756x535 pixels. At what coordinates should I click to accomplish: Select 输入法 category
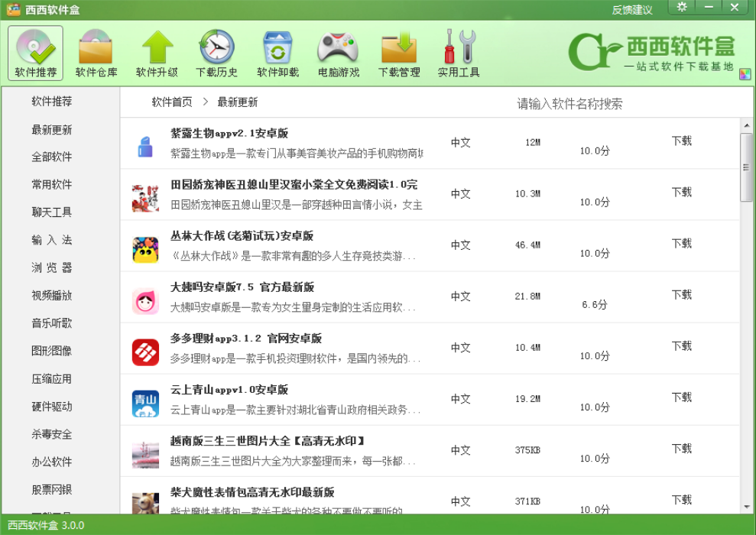pos(51,240)
